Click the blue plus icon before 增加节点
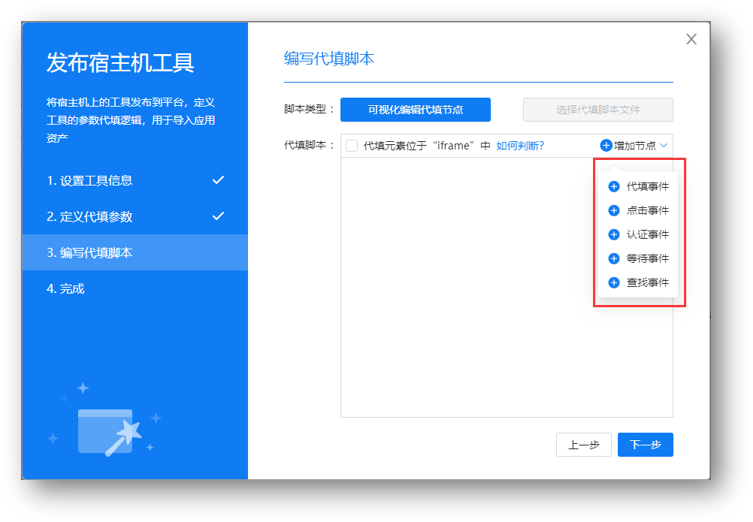The height and width of the screenshot is (522, 753). 606,145
